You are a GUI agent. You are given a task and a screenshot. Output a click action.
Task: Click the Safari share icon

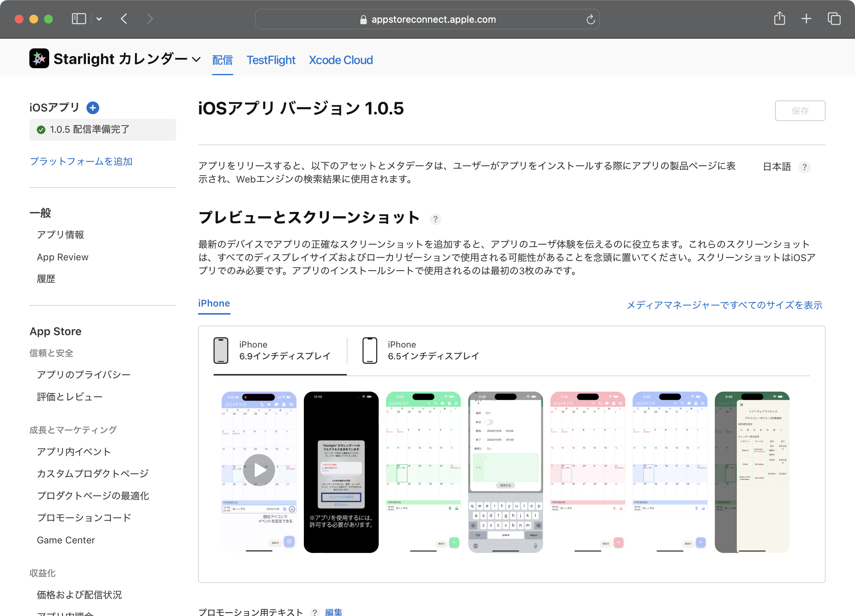[x=779, y=18]
